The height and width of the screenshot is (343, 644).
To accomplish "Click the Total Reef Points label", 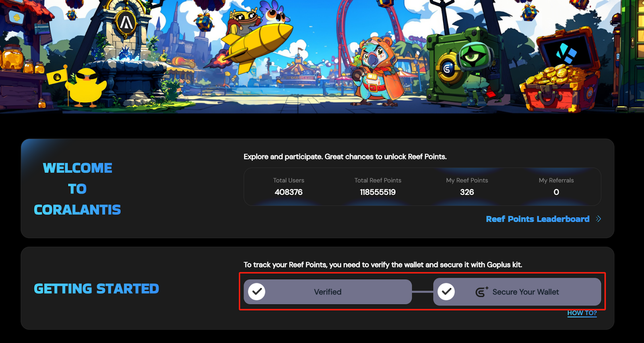I will pyautogui.click(x=378, y=180).
